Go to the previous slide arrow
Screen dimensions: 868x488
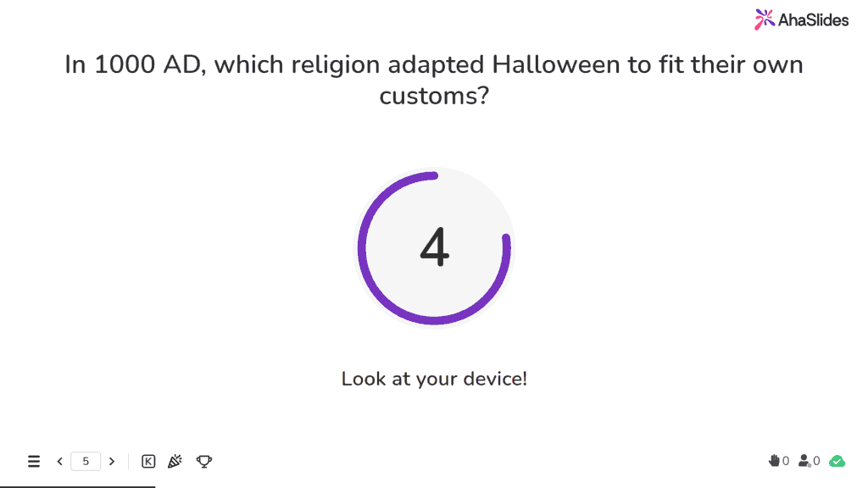tap(60, 461)
